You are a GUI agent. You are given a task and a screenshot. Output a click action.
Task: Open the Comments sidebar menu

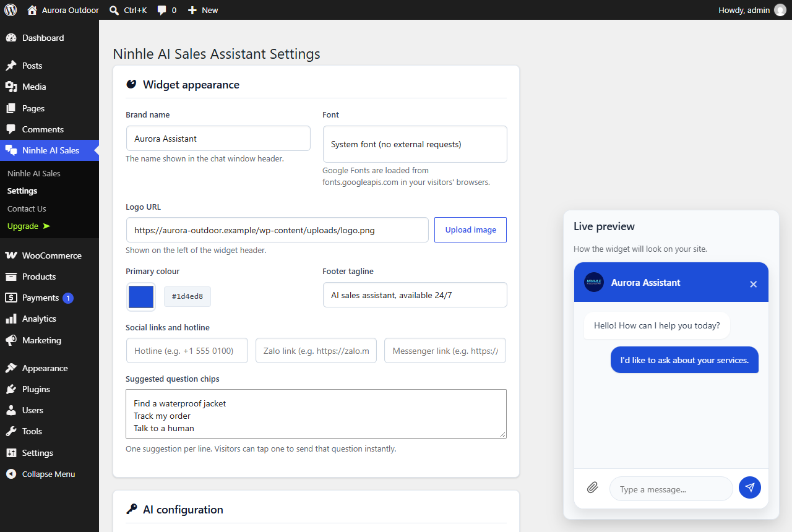point(49,129)
